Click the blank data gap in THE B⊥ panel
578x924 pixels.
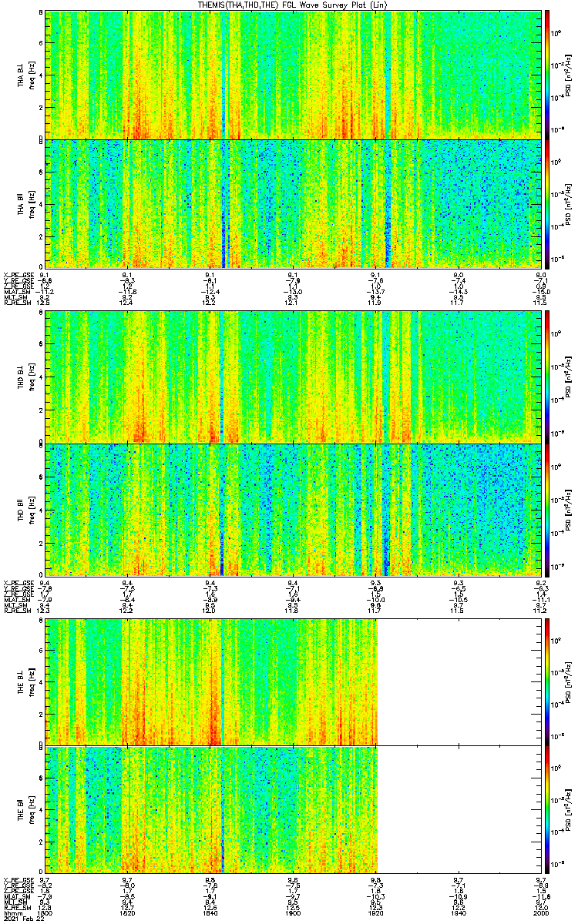tap(459, 681)
